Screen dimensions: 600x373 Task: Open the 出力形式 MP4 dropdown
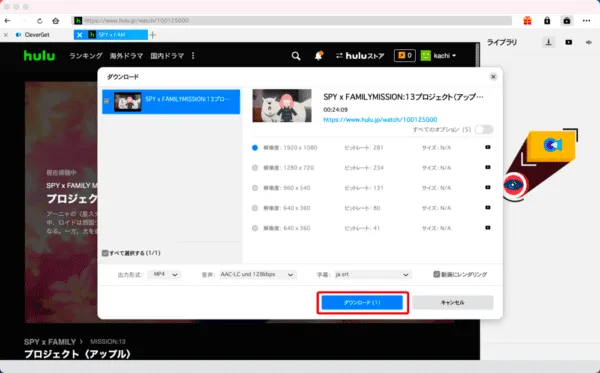click(x=165, y=274)
